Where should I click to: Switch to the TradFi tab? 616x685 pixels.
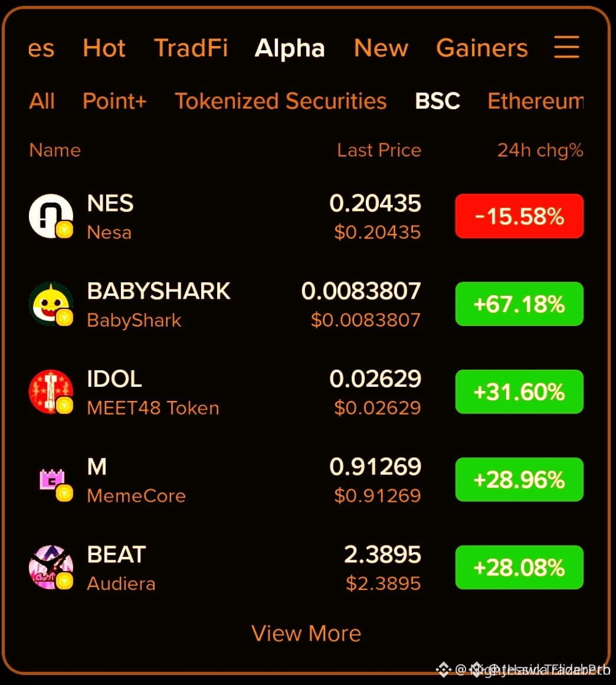(x=191, y=48)
